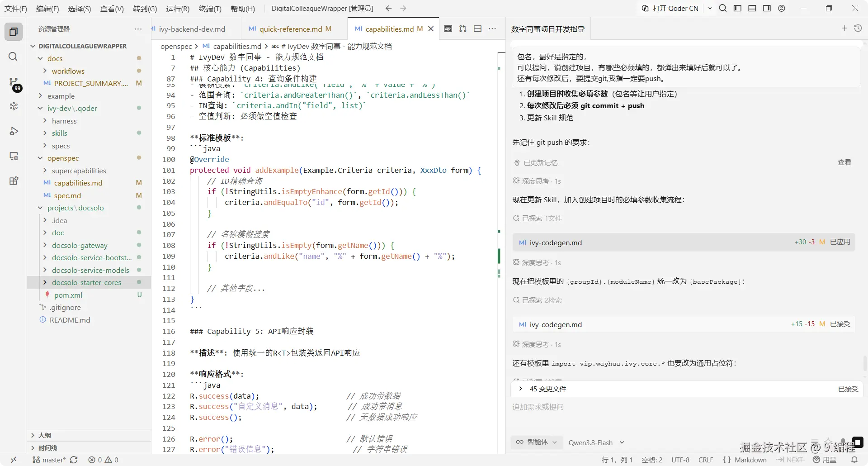Collapse the docs folder
Image resolution: width=868 pixels, height=466 pixels.
40,58
